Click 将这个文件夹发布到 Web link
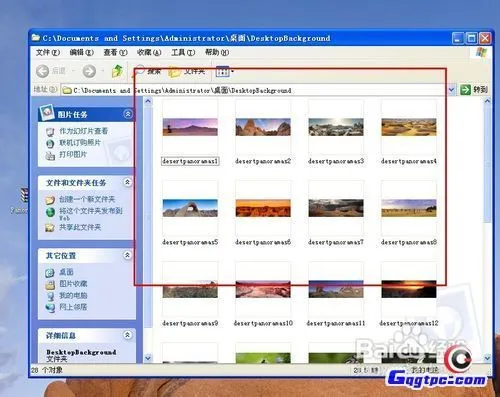This screenshot has height=397, width=500. pos(91,214)
